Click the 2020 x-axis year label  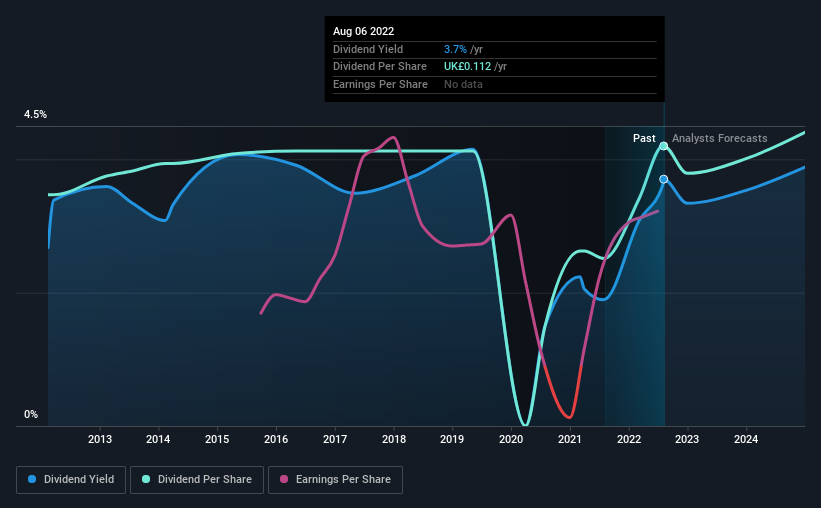(511, 439)
